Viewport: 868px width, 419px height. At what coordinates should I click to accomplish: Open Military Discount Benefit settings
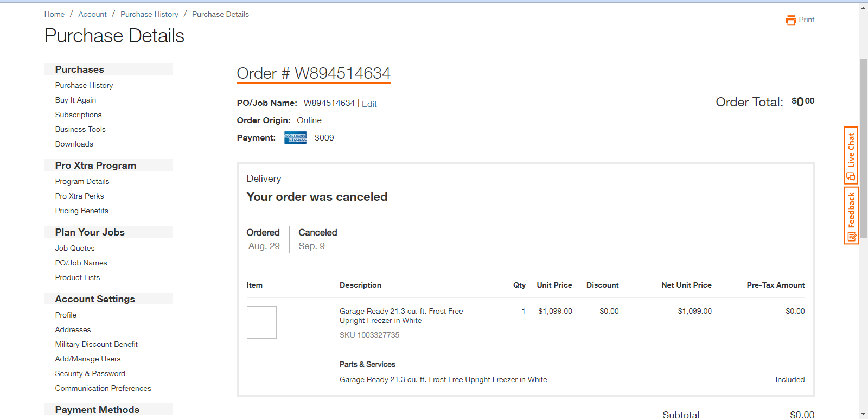[x=96, y=344]
